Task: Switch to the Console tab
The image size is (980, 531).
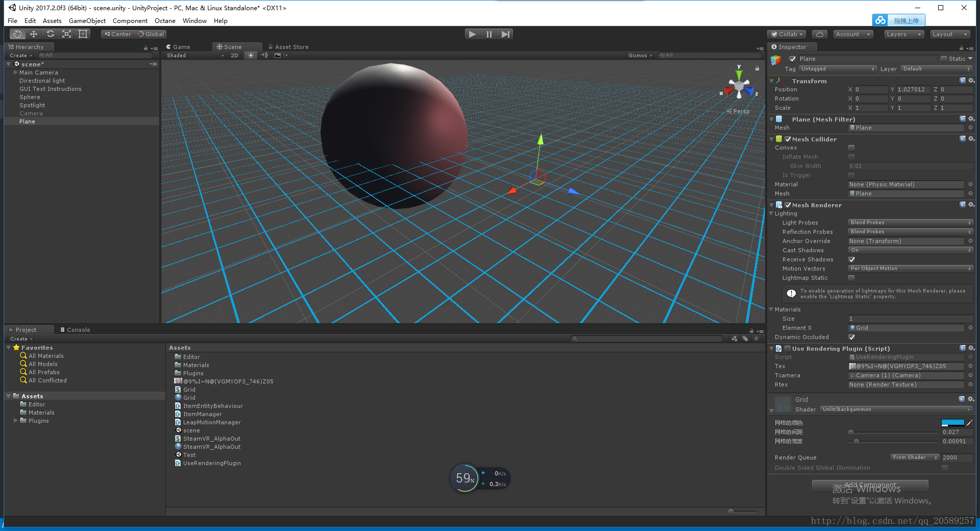Action: (x=75, y=330)
